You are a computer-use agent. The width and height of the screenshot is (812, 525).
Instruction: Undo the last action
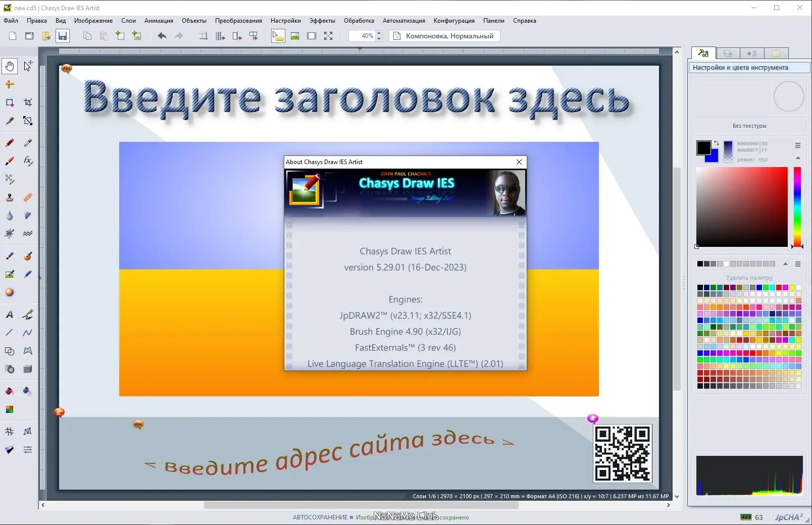point(162,36)
